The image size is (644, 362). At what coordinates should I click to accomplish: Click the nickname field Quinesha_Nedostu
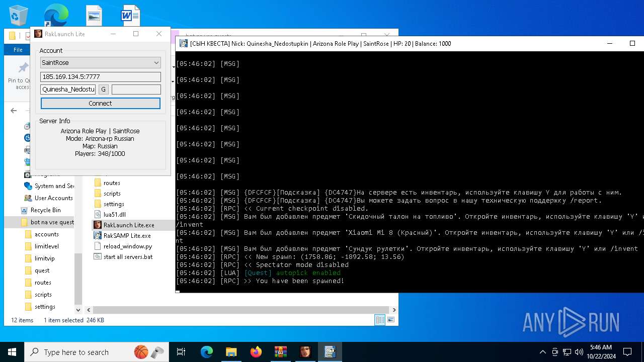tap(68, 89)
